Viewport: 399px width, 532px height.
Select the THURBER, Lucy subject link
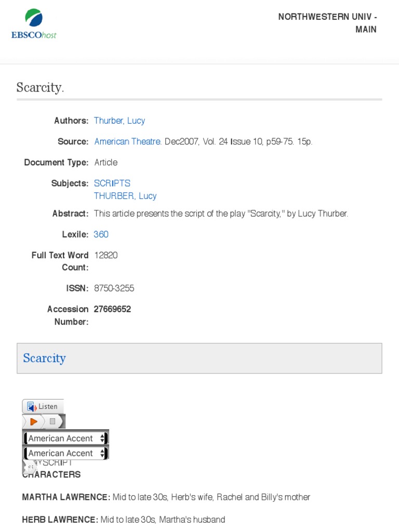125,196
